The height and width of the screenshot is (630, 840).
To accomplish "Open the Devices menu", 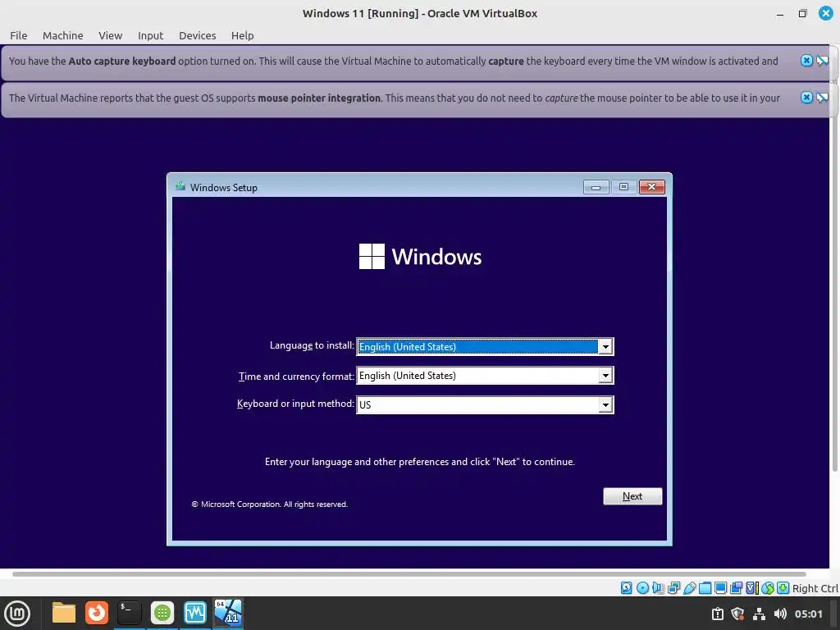I will coord(197,35).
